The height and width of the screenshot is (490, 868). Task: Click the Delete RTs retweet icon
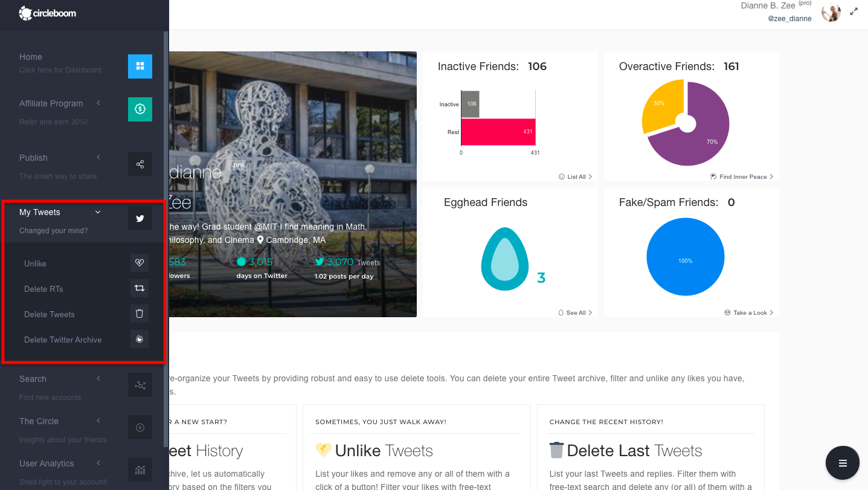point(140,288)
